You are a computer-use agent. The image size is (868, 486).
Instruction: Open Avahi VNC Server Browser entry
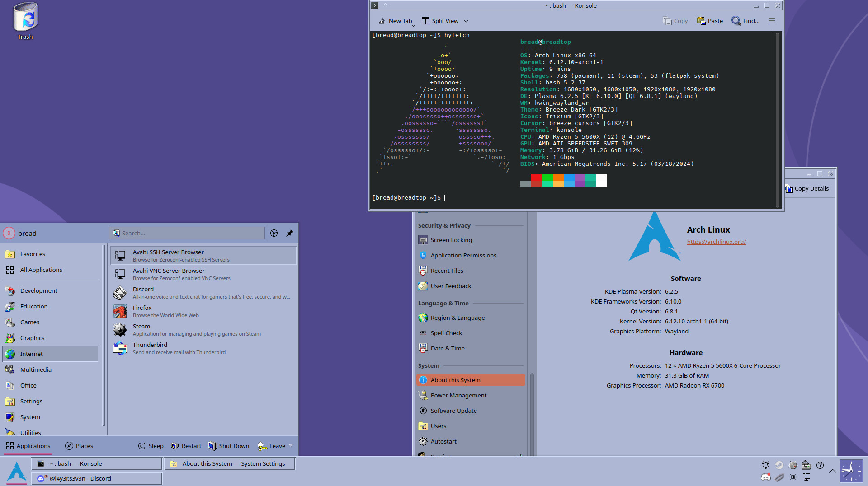coord(203,274)
